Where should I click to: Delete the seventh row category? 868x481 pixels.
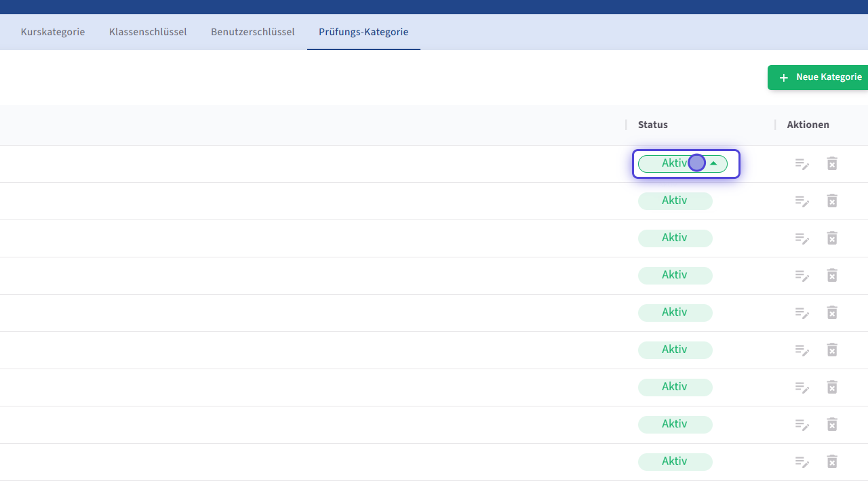[x=832, y=388]
